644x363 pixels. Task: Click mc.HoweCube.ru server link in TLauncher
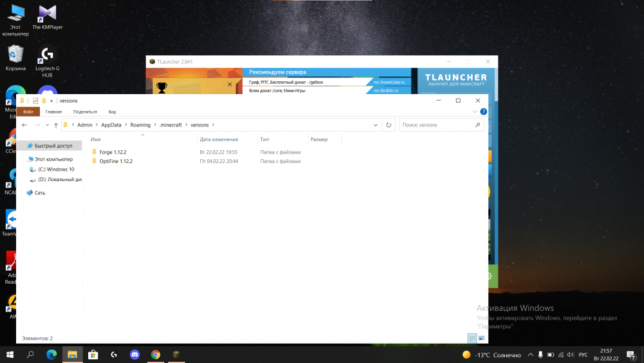pyautogui.click(x=389, y=83)
